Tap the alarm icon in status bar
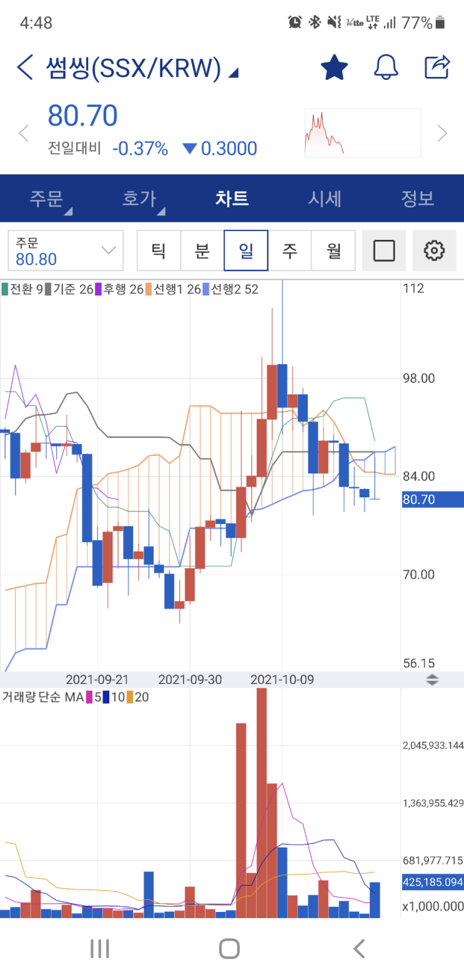Image resolution: width=464 pixels, height=980 pixels. (295, 22)
